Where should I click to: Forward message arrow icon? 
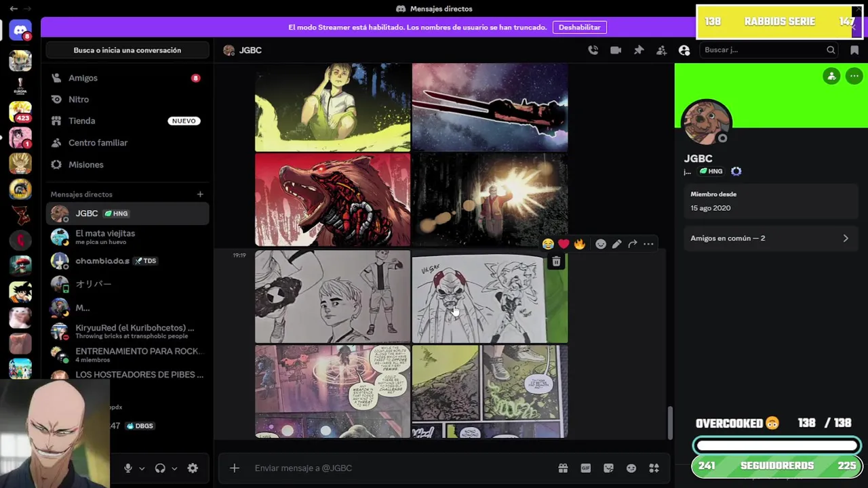tap(633, 244)
